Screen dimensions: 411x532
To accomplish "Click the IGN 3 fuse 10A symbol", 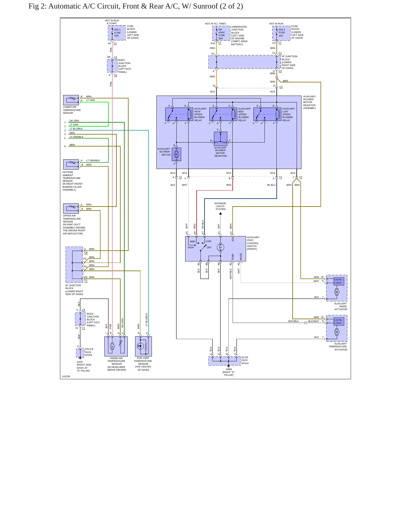I will (x=281, y=33).
